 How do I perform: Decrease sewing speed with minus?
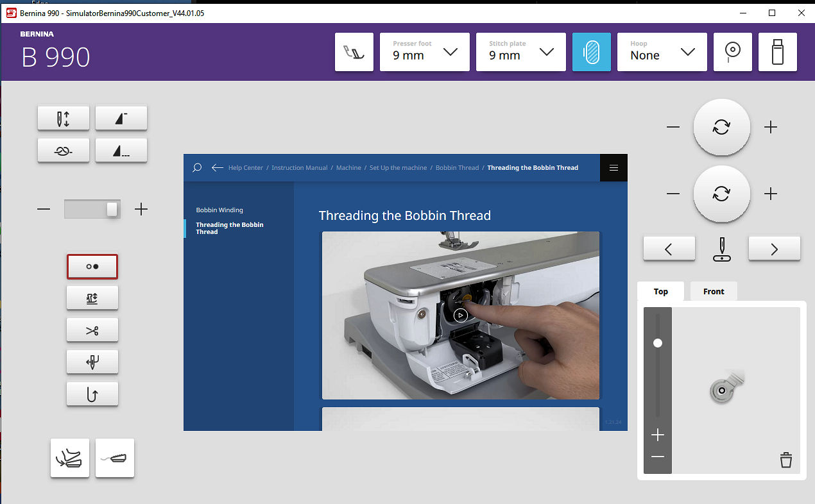(44, 209)
